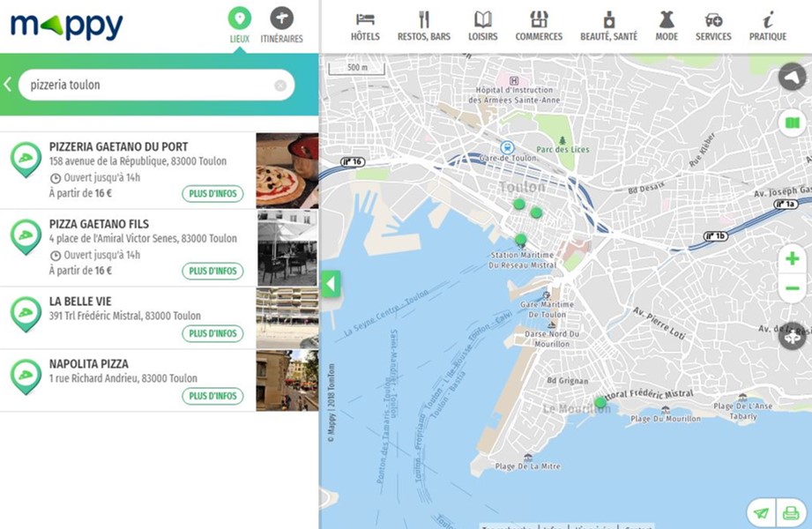Share the map with paper plane icon
The height and width of the screenshot is (529, 812).
(761, 513)
